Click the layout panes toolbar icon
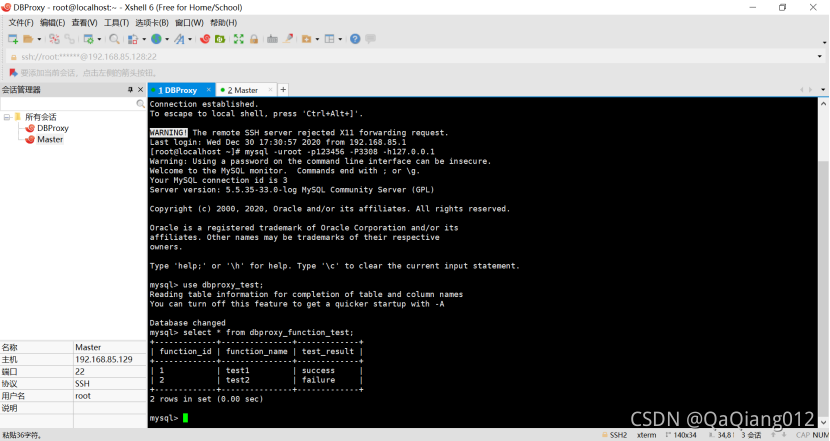 click(329, 39)
